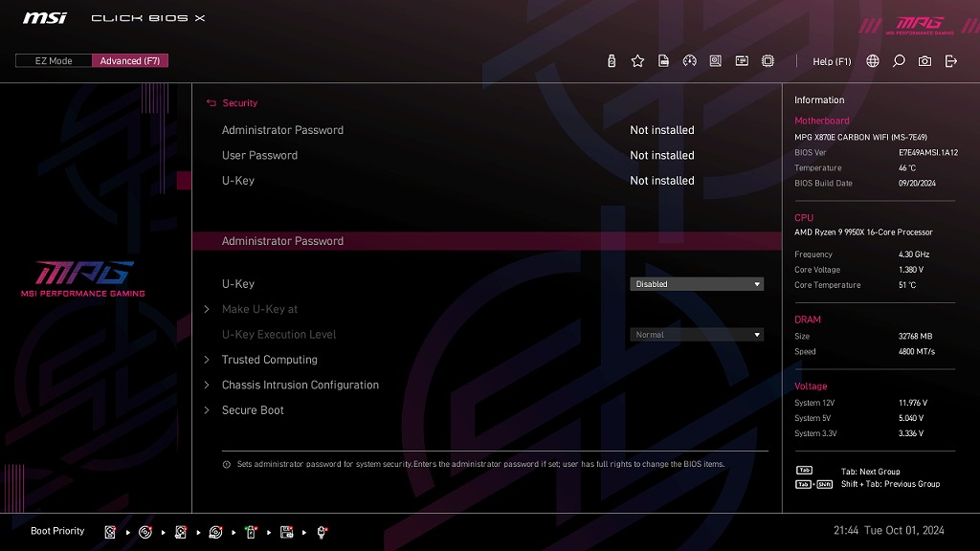The image size is (980, 551).
Task: Select the USB key boot priority icon
Action: 252,532
